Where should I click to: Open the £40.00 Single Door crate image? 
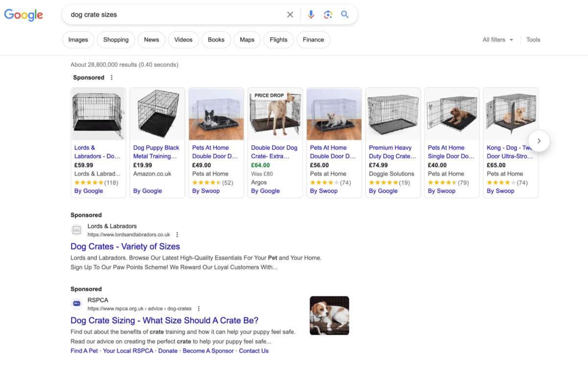point(452,114)
